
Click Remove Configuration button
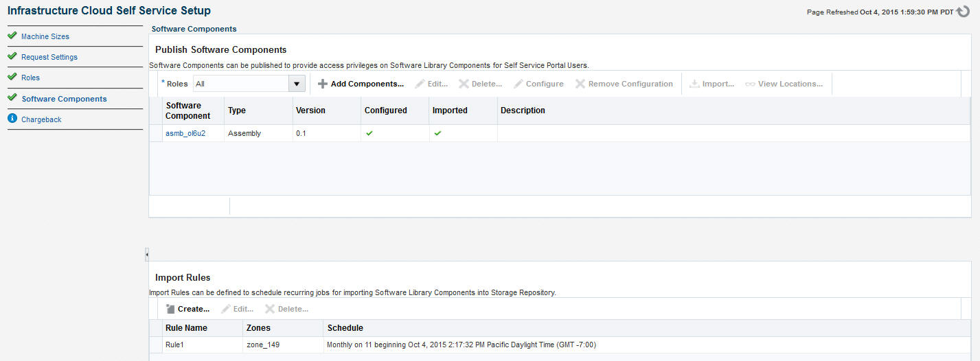(x=624, y=84)
